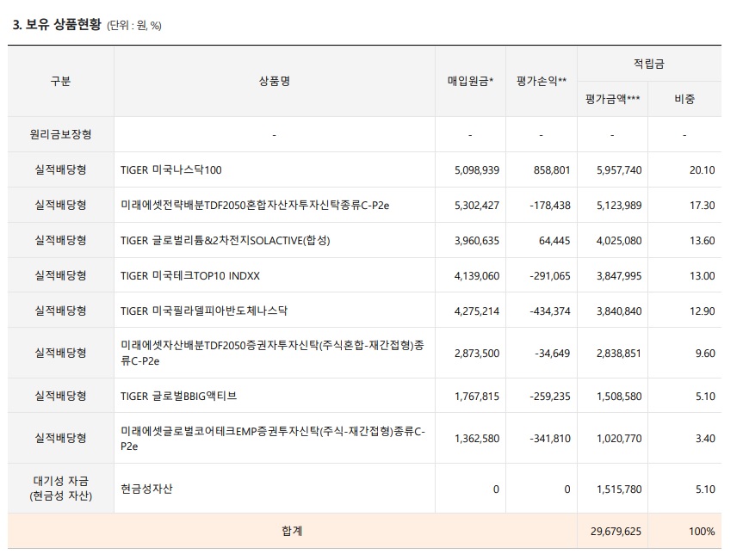Click purchase amount 2,873,500
Image resolution: width=743 pixels, height=560 pixels.
coord(477,354)
